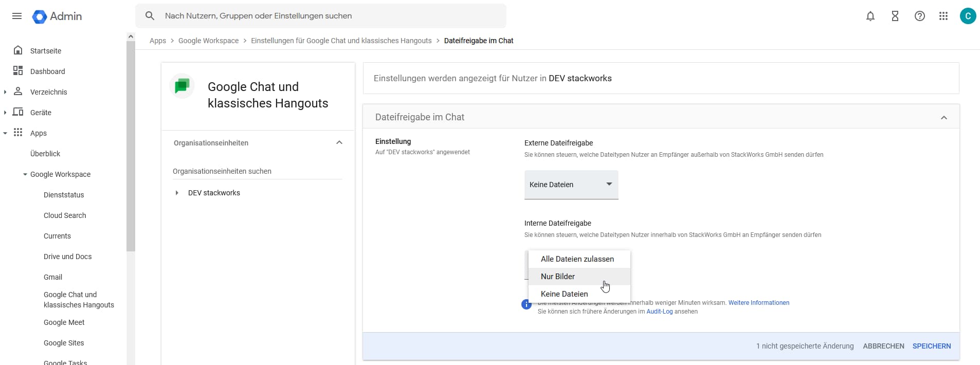Open the main hamburger menu
Screen dimensions: 980x365
click(x=17, y=16)
